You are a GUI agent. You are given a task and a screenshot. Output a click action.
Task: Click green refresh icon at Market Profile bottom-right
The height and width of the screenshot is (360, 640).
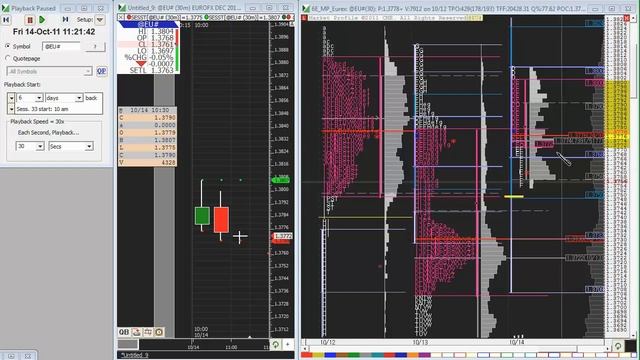618,346
